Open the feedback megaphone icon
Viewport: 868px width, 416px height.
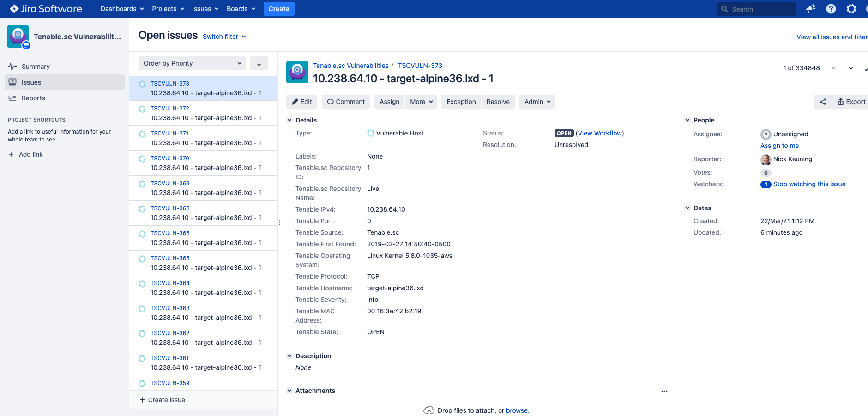[x=811, y=9]
